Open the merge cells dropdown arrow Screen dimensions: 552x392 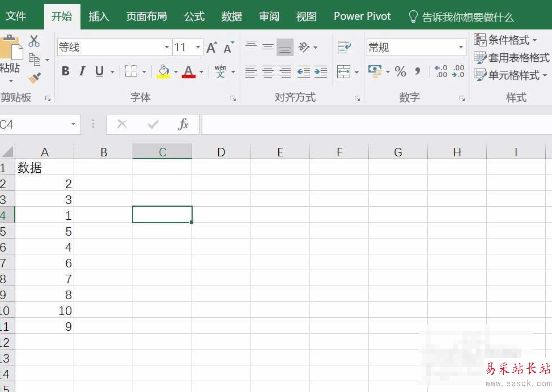(356, 73)
